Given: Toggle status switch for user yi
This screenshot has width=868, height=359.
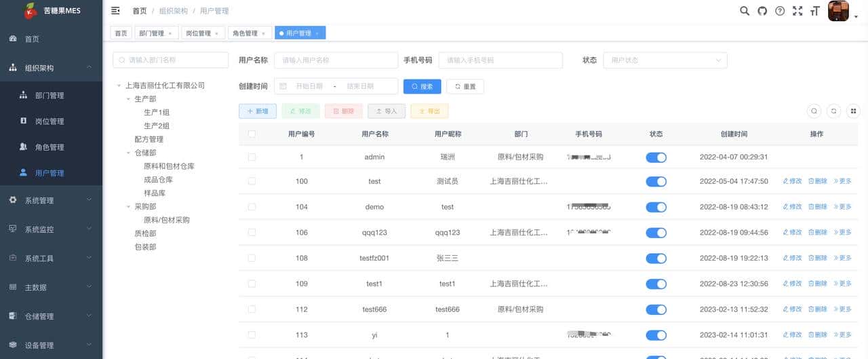Looking at the screenshot, I should click(656, 335).
